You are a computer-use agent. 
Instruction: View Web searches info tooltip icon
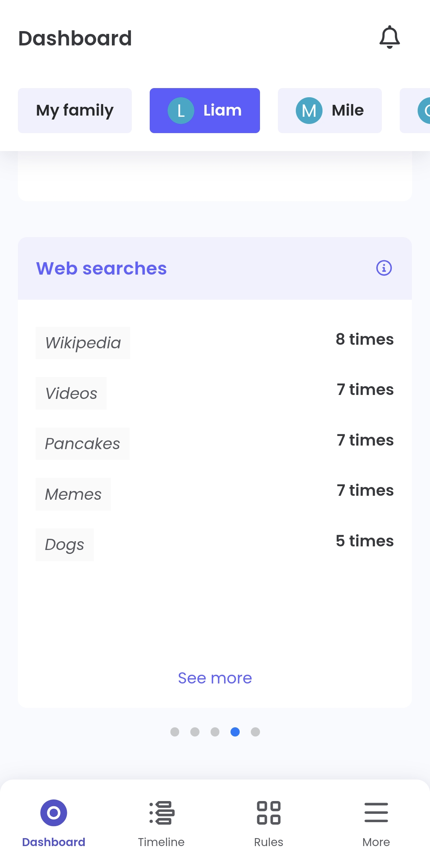(383, 269)
